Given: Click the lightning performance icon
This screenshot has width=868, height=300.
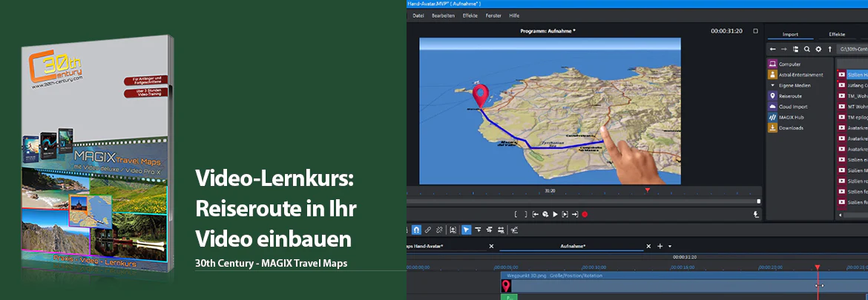Looking at the screenshot, I should (x=756, y=214).
